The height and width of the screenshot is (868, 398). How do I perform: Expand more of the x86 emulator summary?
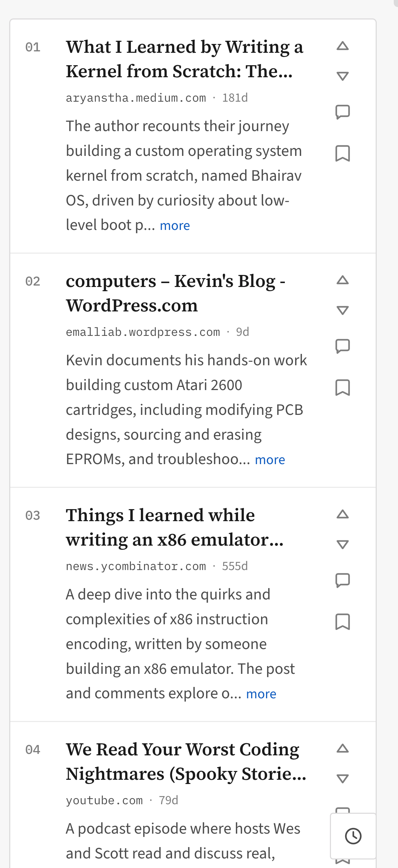(261, 693)
